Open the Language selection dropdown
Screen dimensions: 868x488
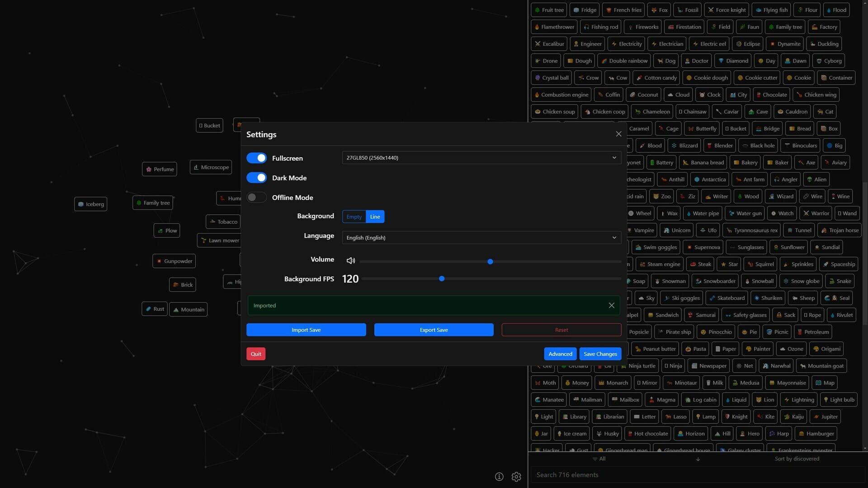click(x=481, y=237)
